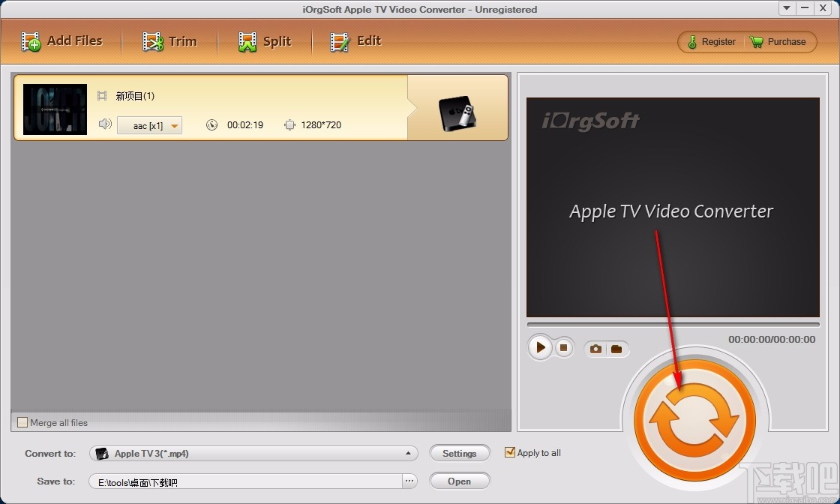Click the Add Files icon

[31, 41]
